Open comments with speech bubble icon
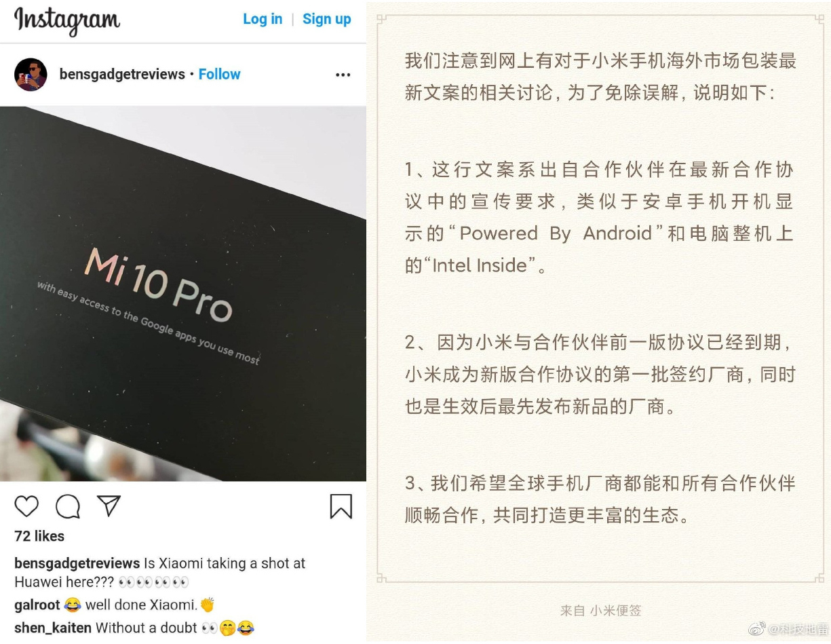The height and width of the screenshot is (644, 831). pyautogui.click(x=68, y=506)
